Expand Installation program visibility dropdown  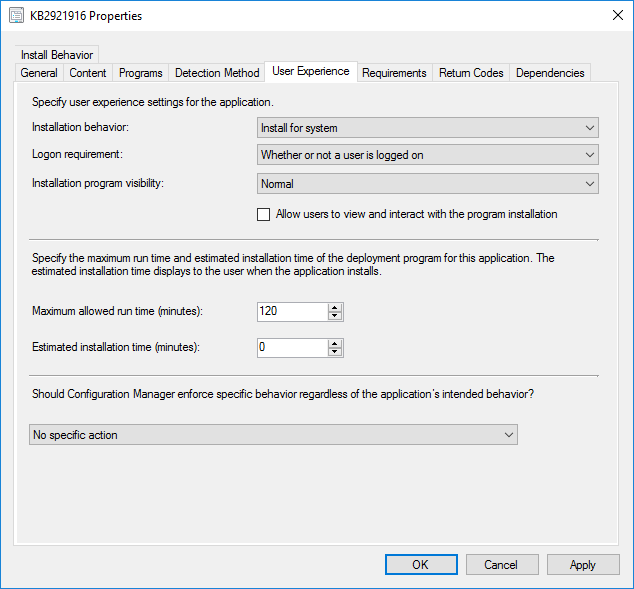(428, 184)
